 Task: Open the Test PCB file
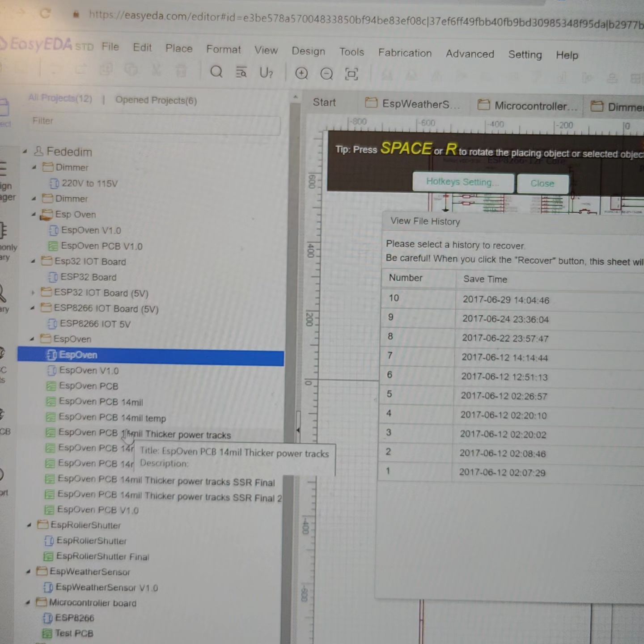click(74, 633)
